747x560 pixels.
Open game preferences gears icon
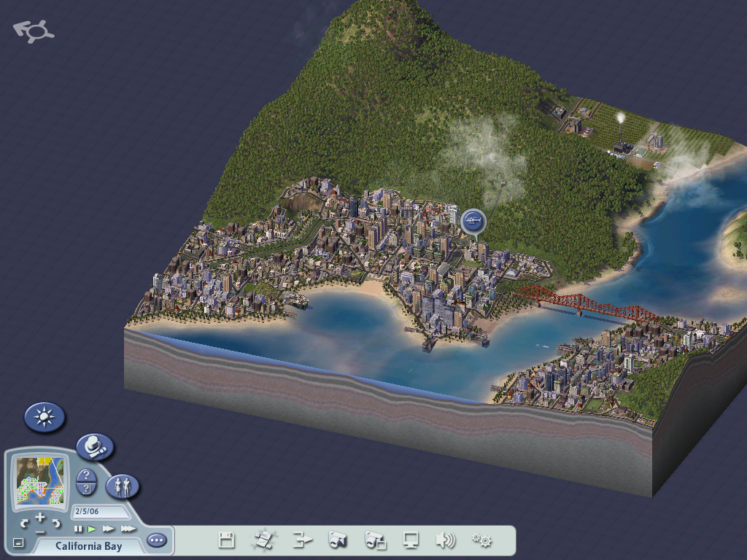click(x=481, y=540)
